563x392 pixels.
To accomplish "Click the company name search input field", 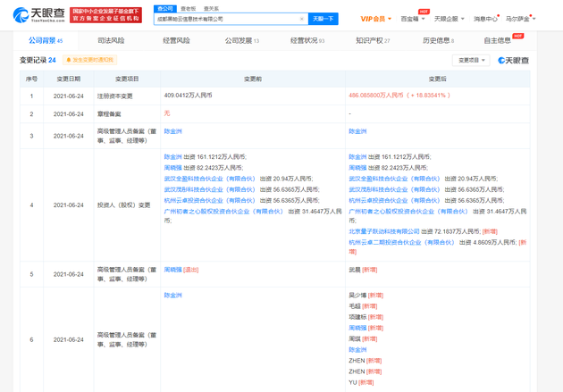I will [228, 19].
